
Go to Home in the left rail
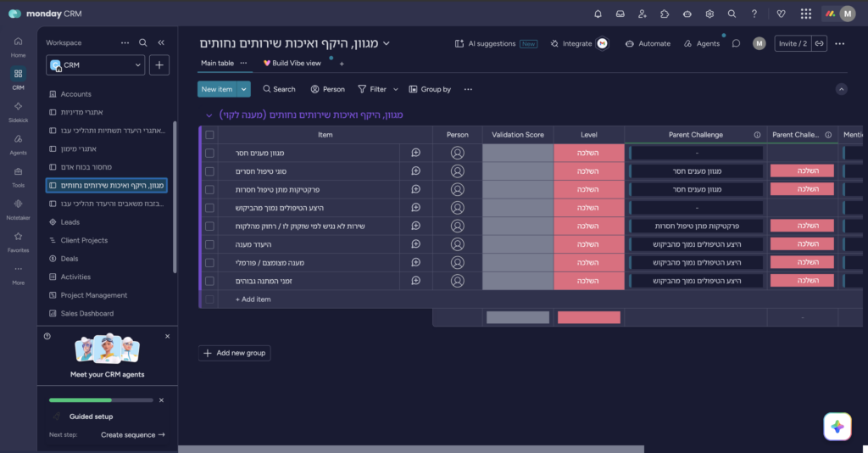[x=19, y=47]
